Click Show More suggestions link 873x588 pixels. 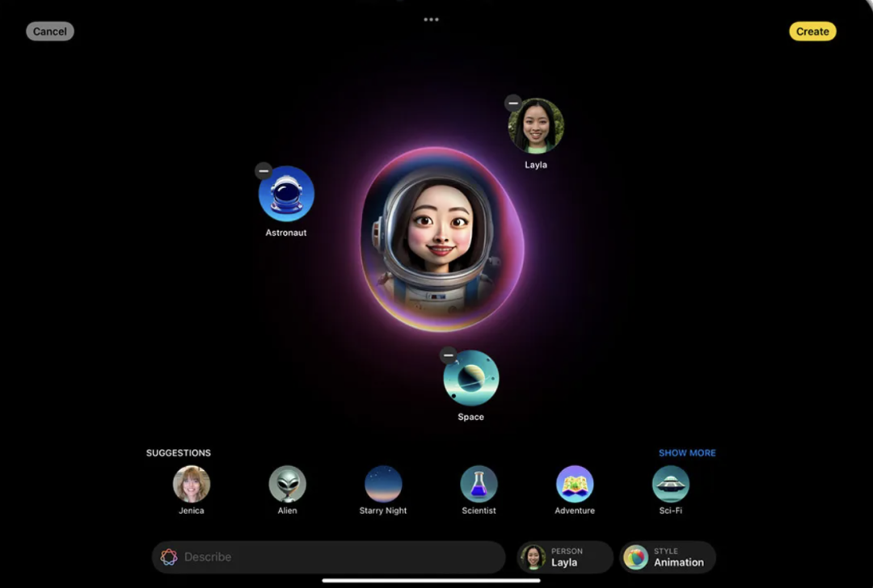click(x=687, y=453)
